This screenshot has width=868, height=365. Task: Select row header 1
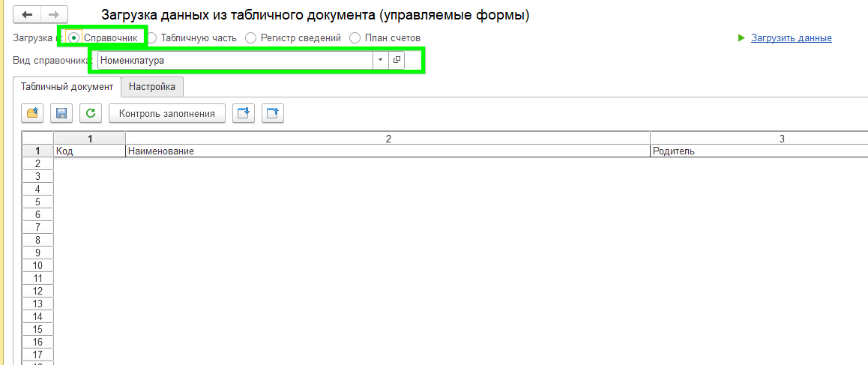point(37,151)
